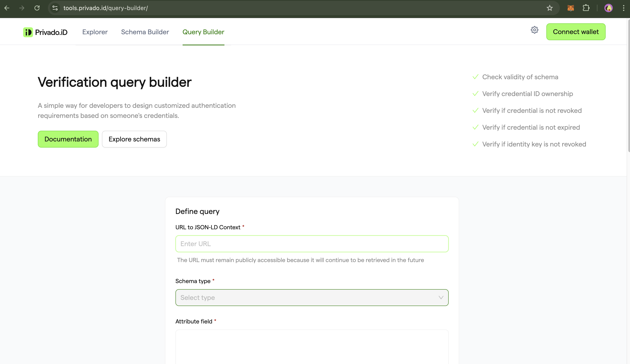
Task: Click the 'Define query' heading
Action: tap(197, 211)
